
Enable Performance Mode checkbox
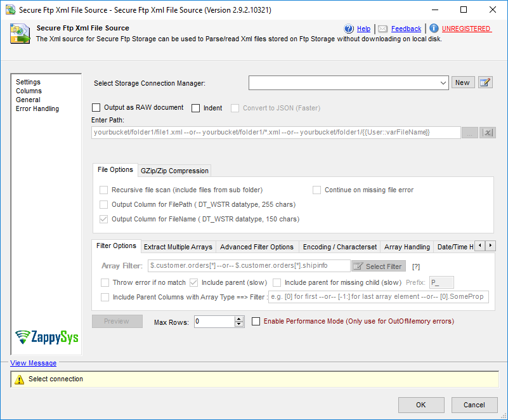point(256,321)
